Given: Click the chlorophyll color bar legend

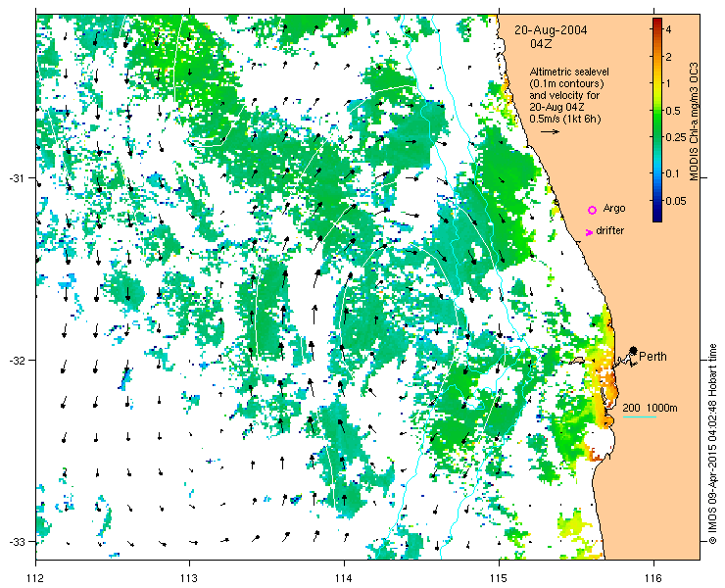Looking at the screenshot, I should 657,120.
